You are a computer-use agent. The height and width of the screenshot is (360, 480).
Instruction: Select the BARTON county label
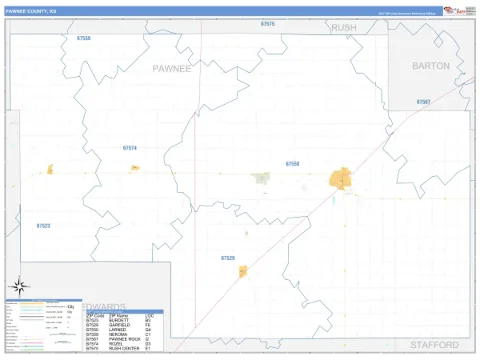(x=431, y=66)
